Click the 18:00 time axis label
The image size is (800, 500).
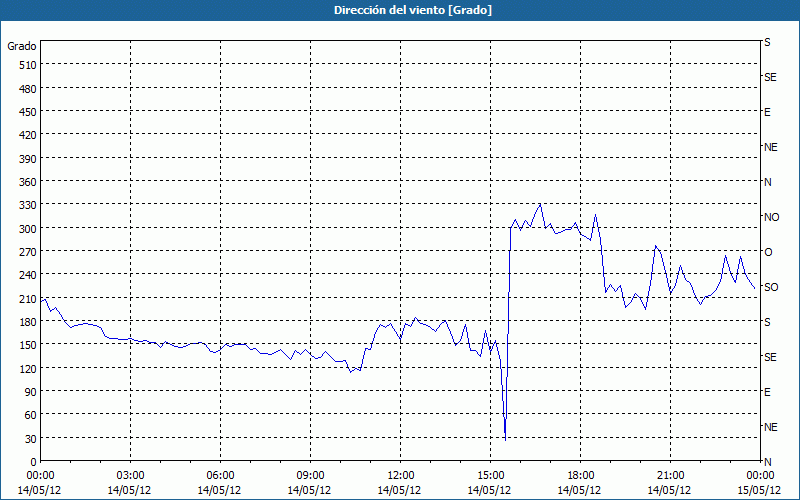pos(580,476)
